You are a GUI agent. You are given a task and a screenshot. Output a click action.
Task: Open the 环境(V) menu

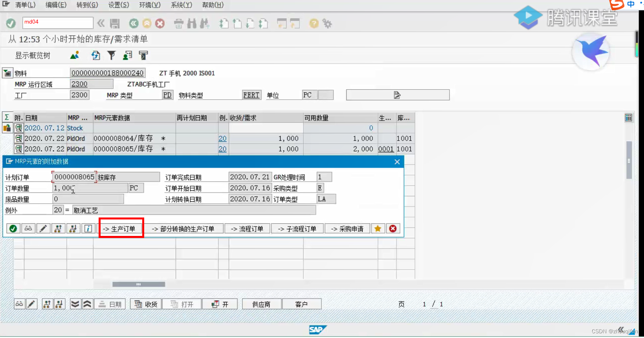click(x=150, y=5)
